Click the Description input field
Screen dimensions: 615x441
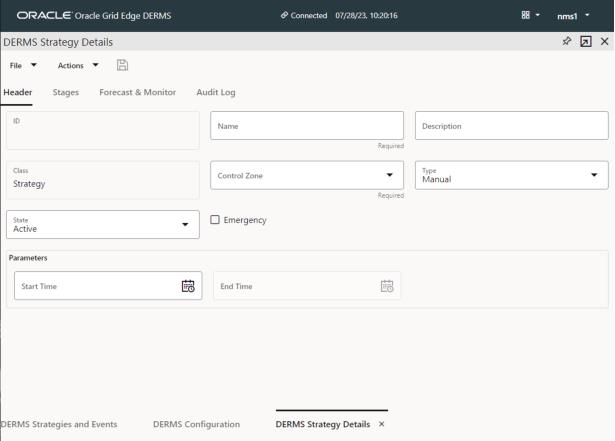coord(511,126)
